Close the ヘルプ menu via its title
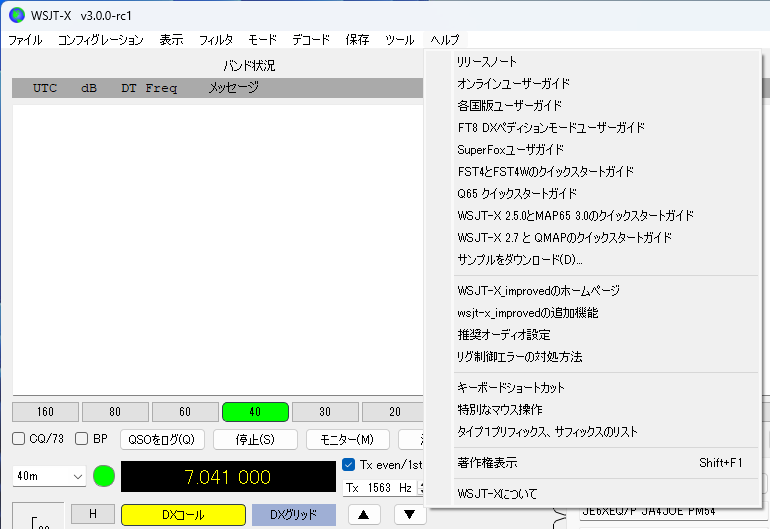770x529 pixels. pyautogui.click(x=445, y=40)
